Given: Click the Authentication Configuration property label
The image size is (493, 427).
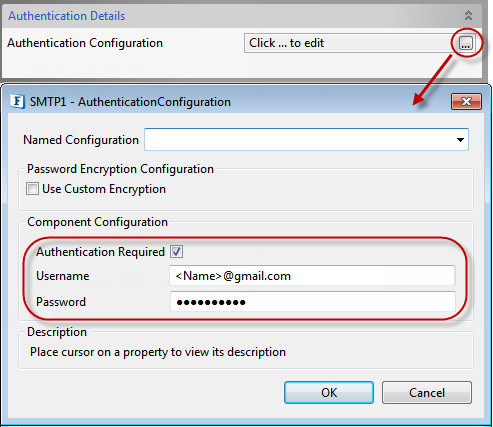Looking at the screenshot, I should [85, 43].
